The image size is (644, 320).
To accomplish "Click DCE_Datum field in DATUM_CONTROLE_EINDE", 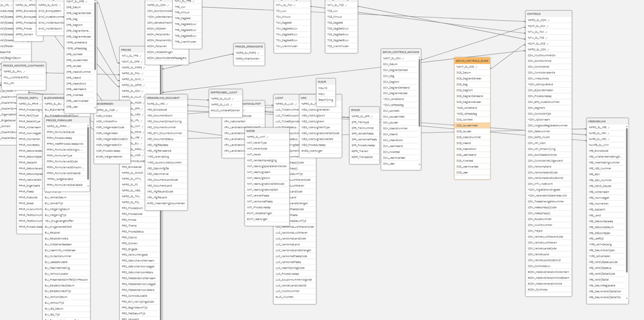I will point(472,73).
